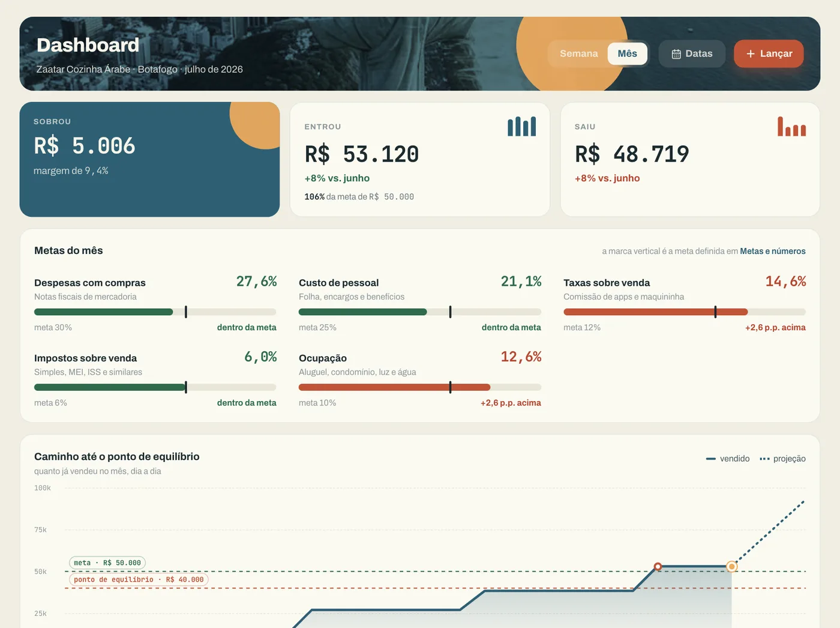The height and width of the screenshot is (628, 840).
Task: Switch to the Semana view
Action: 578,53
